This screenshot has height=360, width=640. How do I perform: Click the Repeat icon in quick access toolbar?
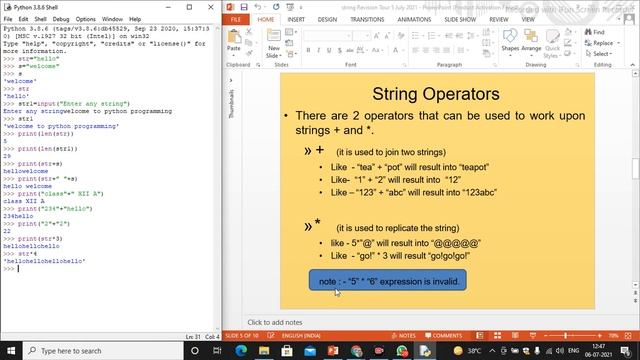point(276,7)
